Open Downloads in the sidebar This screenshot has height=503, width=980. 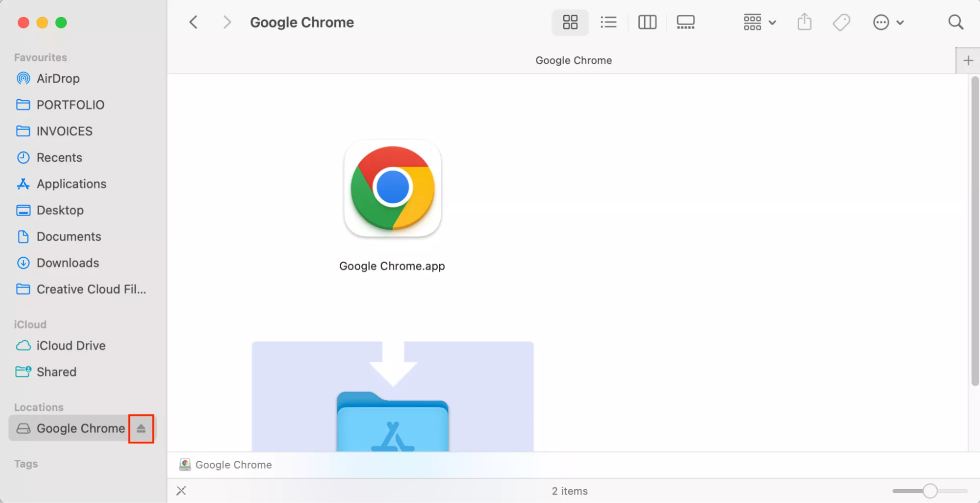(x=68, y=263)
